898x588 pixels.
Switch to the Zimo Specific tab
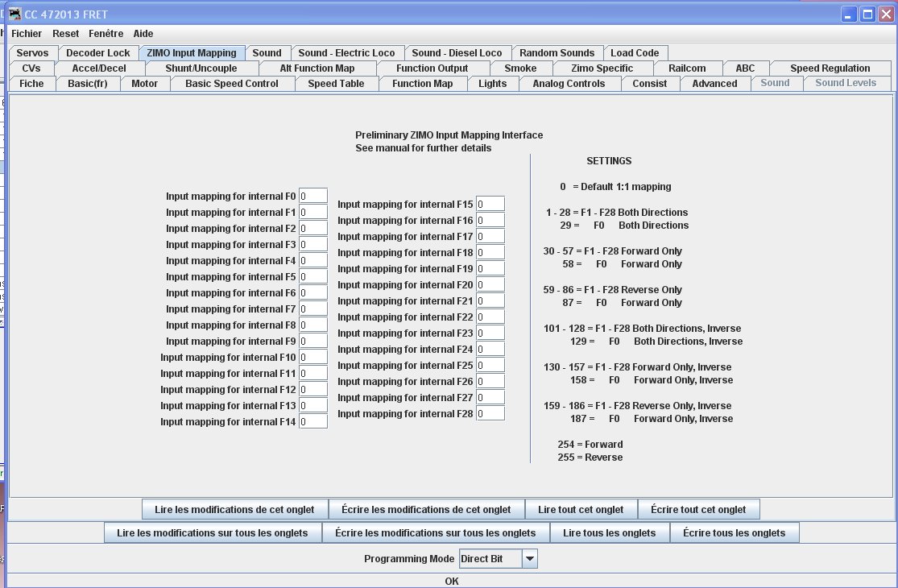click(x=602, y=68)
